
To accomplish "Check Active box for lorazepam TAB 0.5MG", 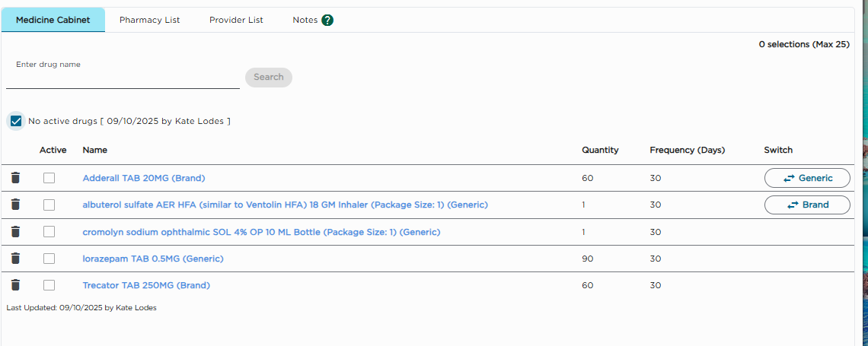I will 49,259.
